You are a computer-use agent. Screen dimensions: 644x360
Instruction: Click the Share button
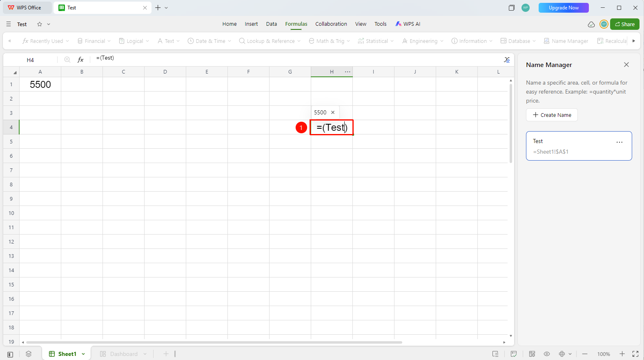625,24
